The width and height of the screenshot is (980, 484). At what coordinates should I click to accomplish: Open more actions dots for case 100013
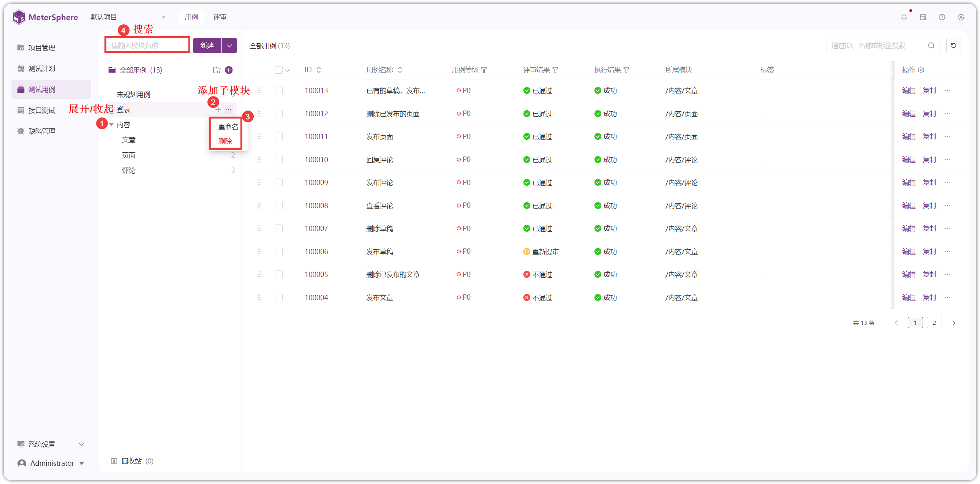[948, 90]
